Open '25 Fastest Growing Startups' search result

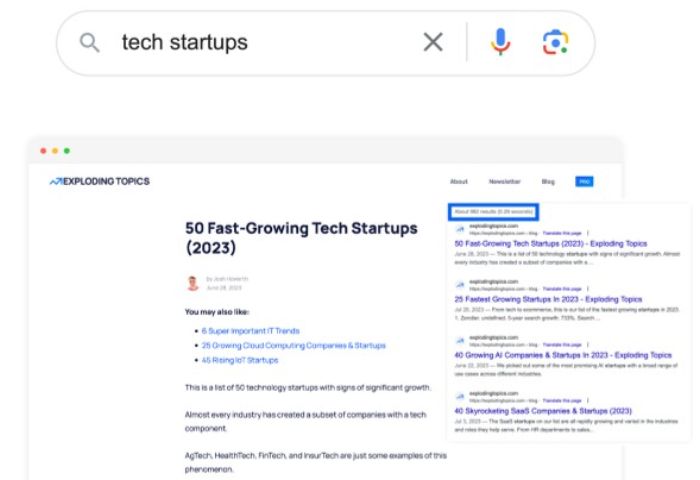545,299
